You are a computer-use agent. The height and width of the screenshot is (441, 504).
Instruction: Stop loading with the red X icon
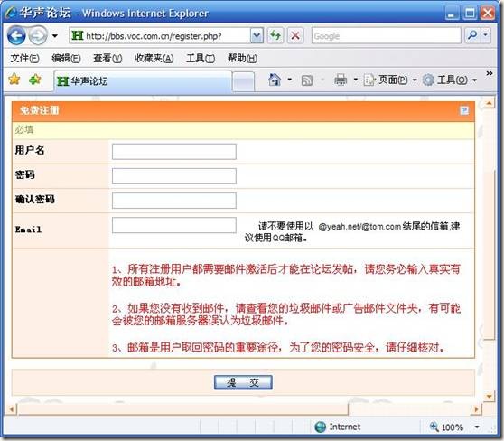click(x=295, y=35)
